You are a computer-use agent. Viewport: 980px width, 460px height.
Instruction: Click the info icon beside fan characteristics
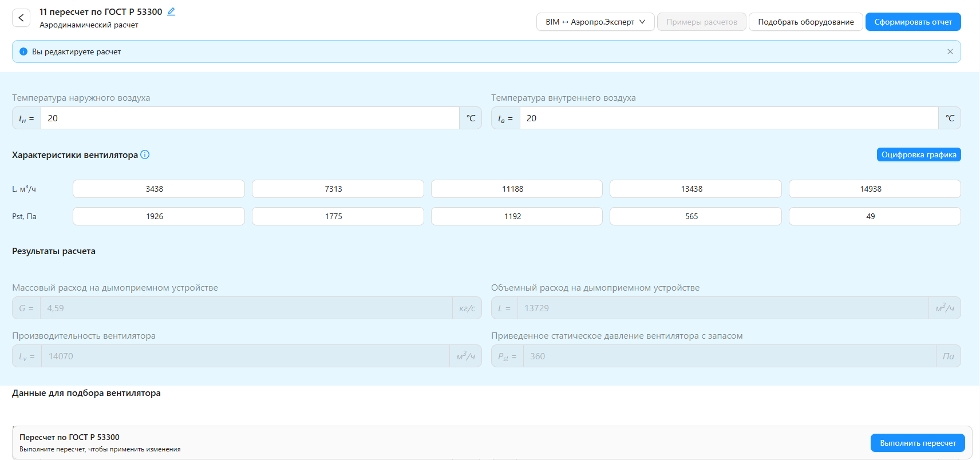(x=145, y=154)
